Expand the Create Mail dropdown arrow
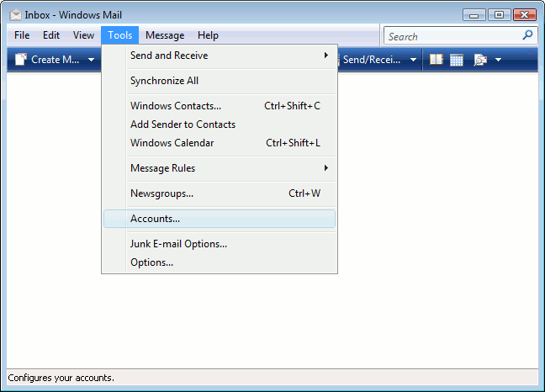Image resolution: width=545 pixels, height=392 pixels. click(91, 60)
